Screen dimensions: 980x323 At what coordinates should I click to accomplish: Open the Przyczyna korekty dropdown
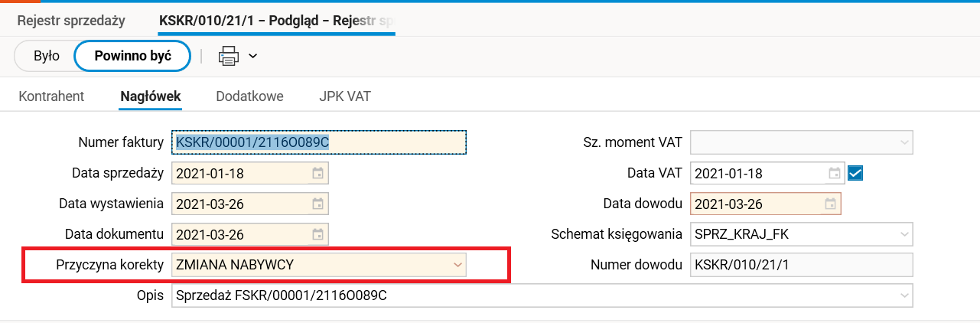coord(457,266)
